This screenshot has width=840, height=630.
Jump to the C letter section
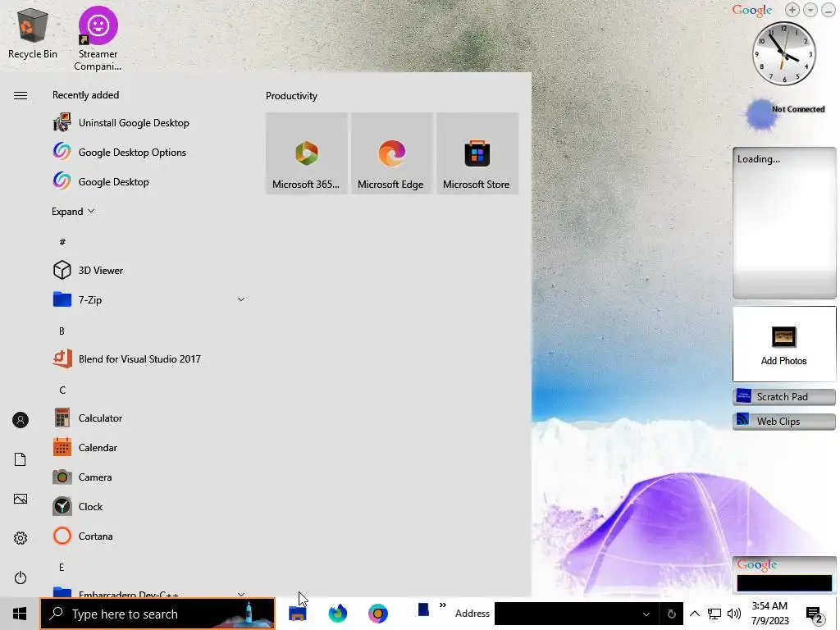pyautogui.click(x=62, y=390)
